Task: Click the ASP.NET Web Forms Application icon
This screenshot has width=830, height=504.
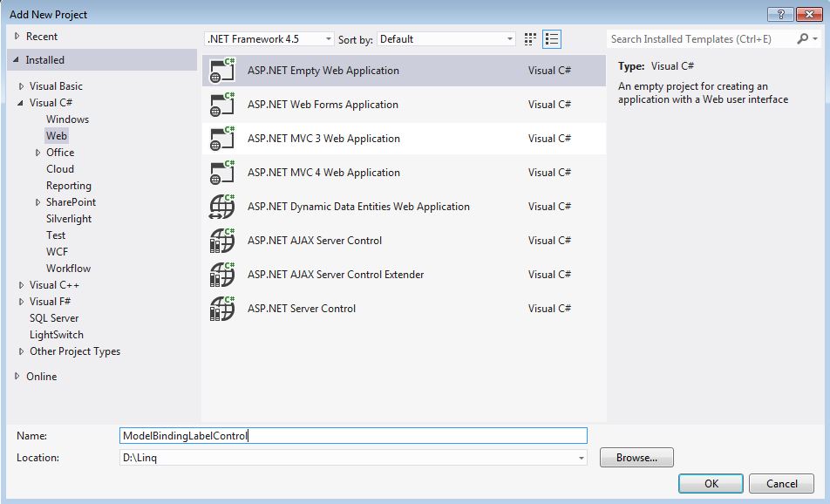Action: [220, 104]
